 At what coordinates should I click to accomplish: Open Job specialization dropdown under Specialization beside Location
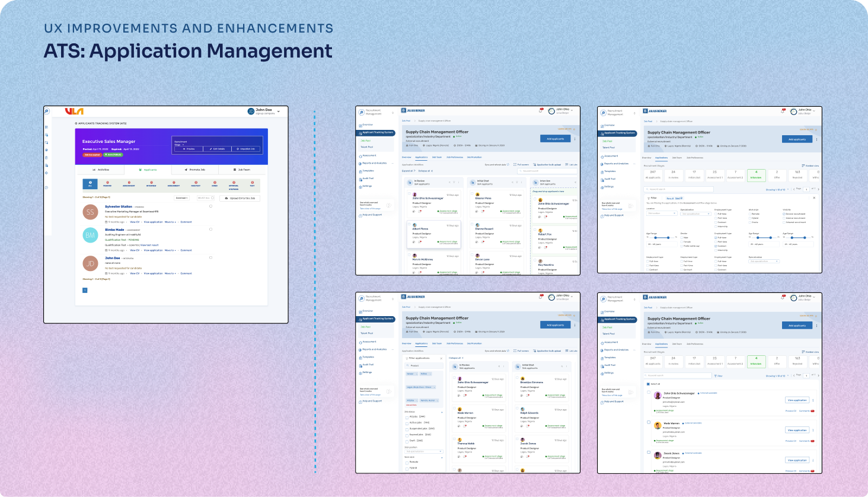(696, 214)
